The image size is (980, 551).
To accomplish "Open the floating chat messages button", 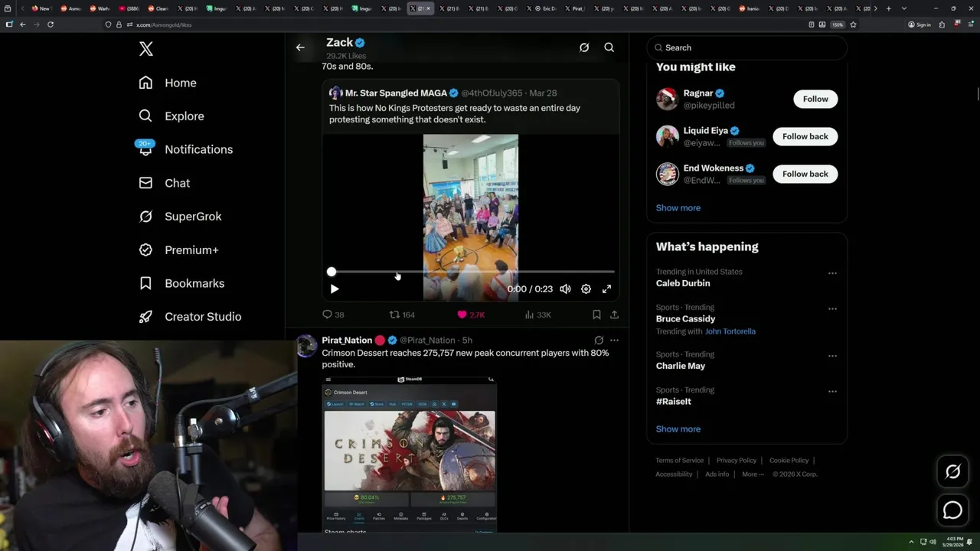I will [952, 510].
